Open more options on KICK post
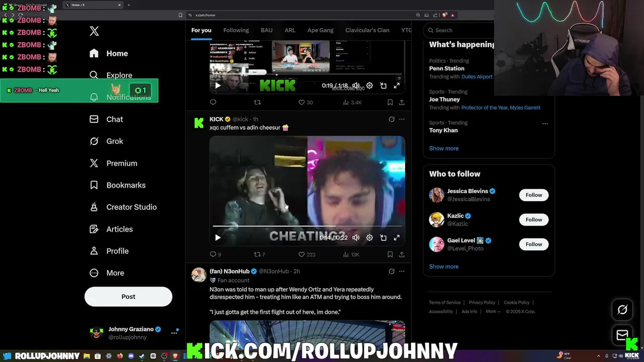The width and height of the screenshot is (644, 362). point(401,119)
